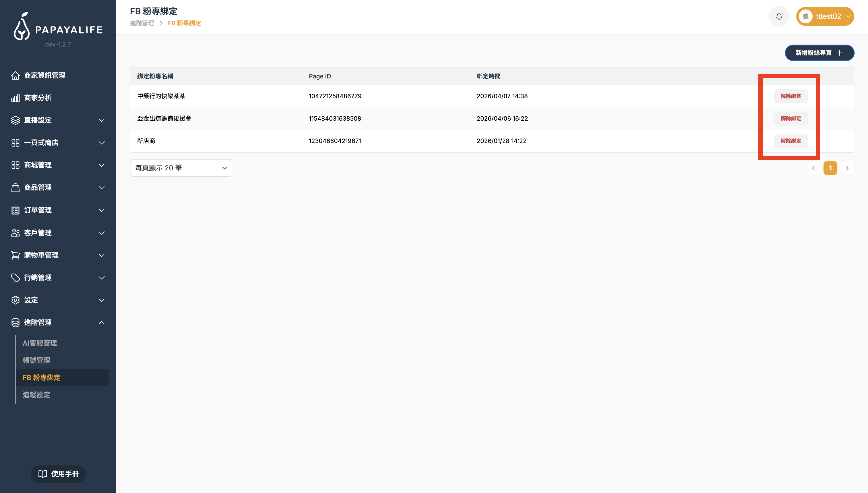The image size is (868, 493).
Task: Expand the 訂單管理 section chevron
Action: tap(102, 210)
